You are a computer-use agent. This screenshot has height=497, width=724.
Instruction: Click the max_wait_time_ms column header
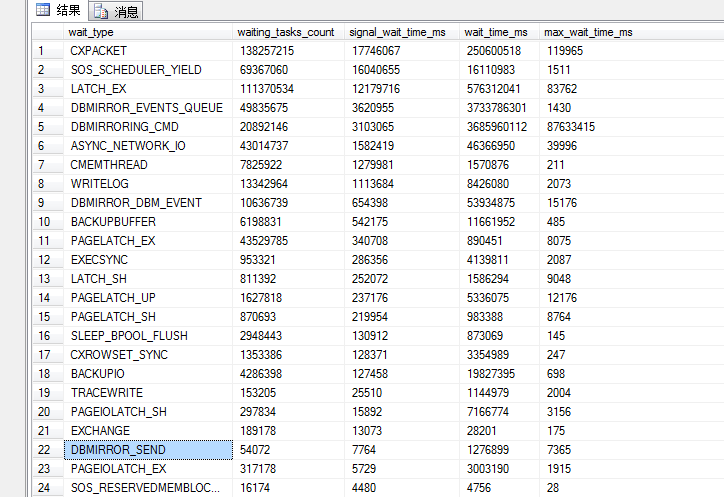590,32
